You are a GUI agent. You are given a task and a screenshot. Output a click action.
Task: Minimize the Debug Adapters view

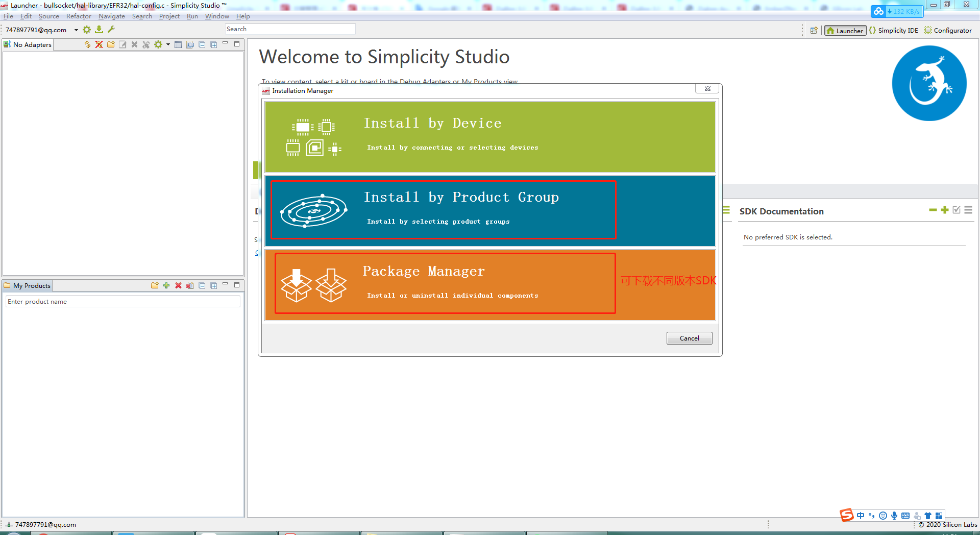[x=225, y=44]
